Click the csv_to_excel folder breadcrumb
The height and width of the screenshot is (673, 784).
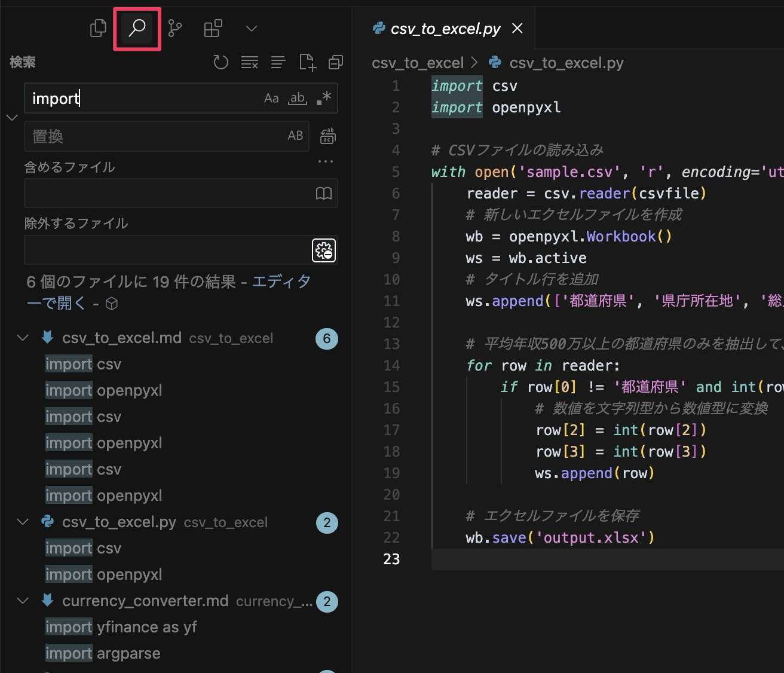[418, 63]
